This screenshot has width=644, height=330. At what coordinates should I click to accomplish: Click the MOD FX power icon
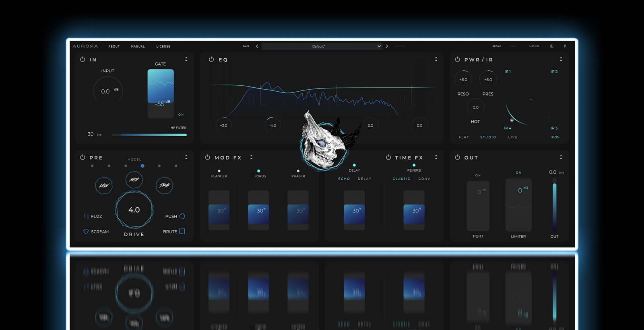pos(208,157)
